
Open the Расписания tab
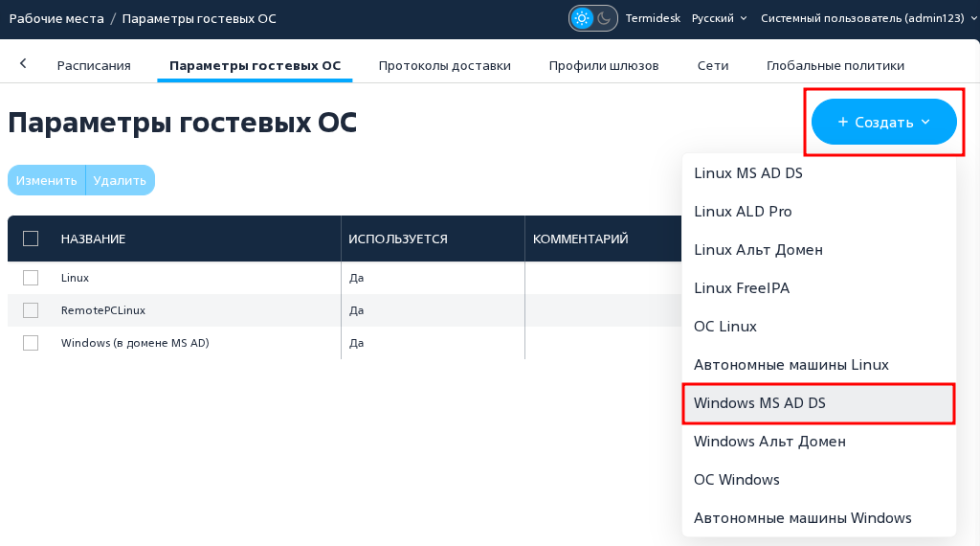click(x=94, y=66)
